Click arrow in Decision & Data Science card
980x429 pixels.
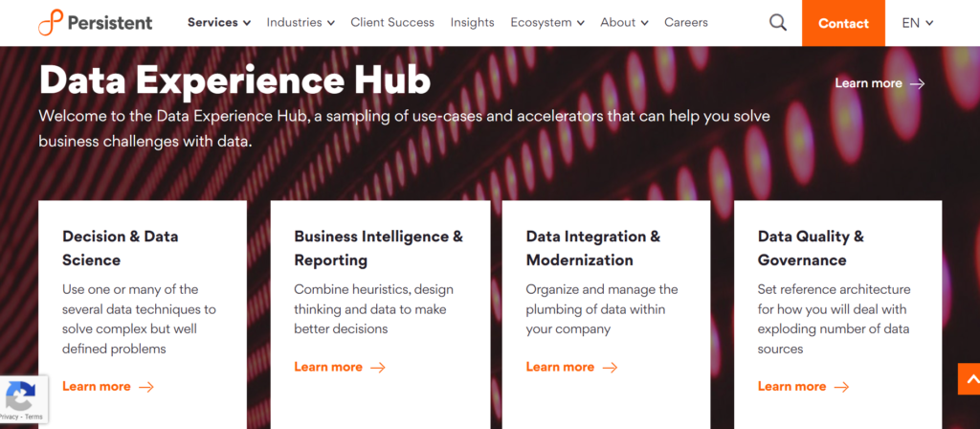(146, 387)
